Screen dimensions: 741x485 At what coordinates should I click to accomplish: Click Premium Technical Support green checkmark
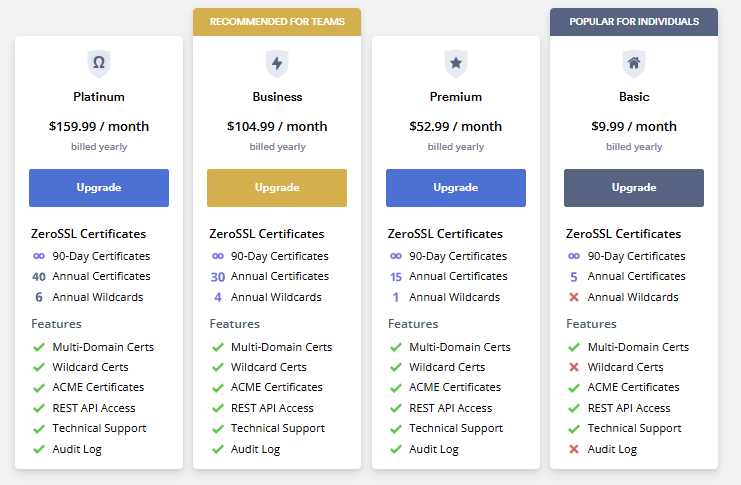click(x=396, y=428)
